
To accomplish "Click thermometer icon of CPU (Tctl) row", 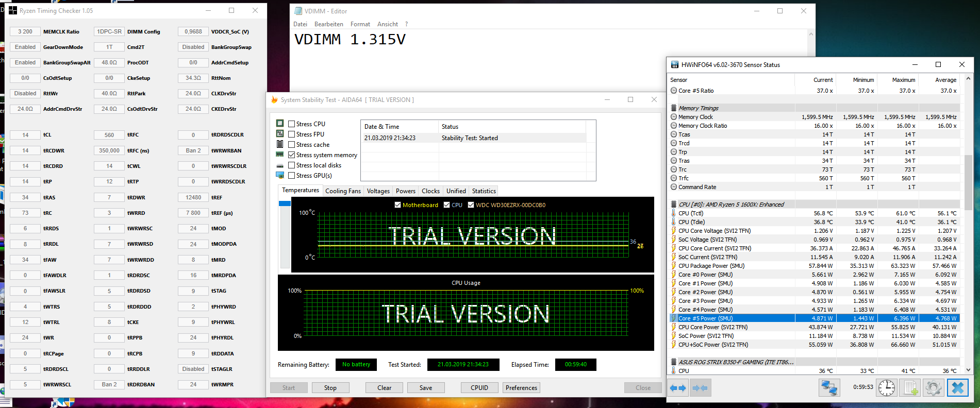I will point(673,213).
